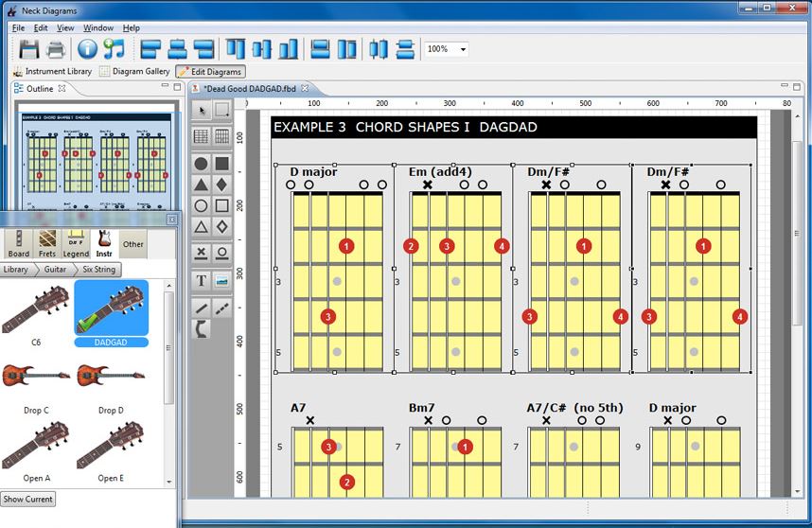This screenshot has height=528, width=812.
Task: Click the Print icon in toolbar
Action: coord(56,49)
